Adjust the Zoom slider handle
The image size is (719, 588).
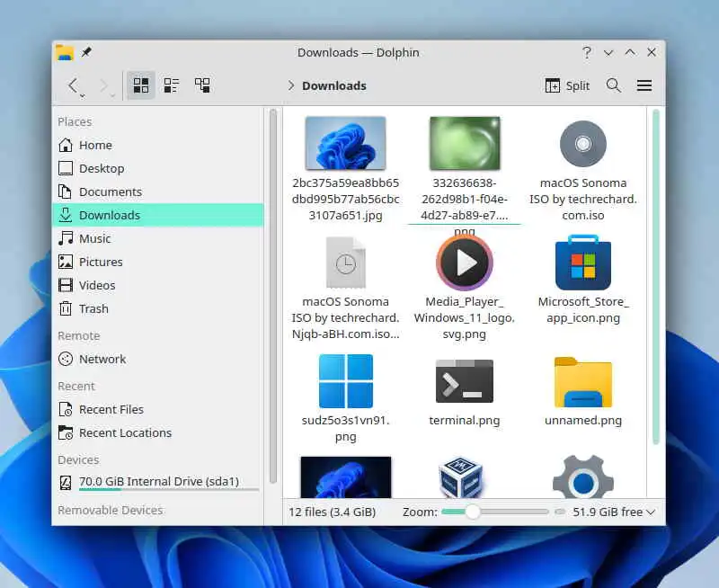click(473, 512)
